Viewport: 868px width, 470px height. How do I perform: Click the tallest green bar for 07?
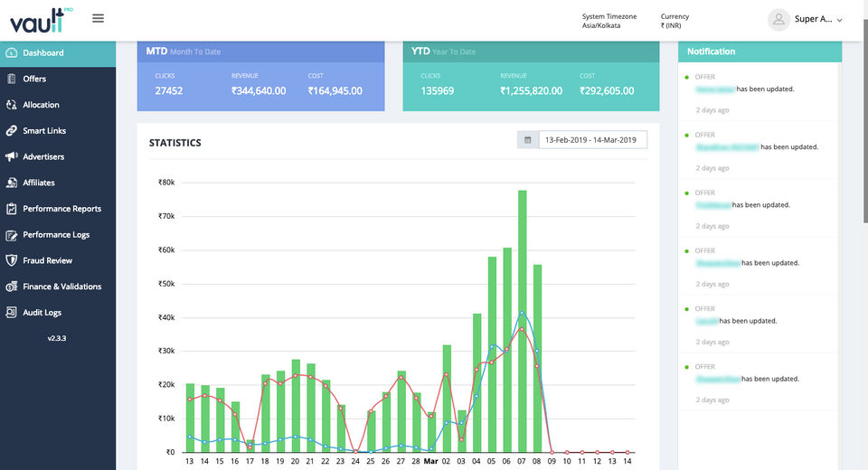coord(522,321)
